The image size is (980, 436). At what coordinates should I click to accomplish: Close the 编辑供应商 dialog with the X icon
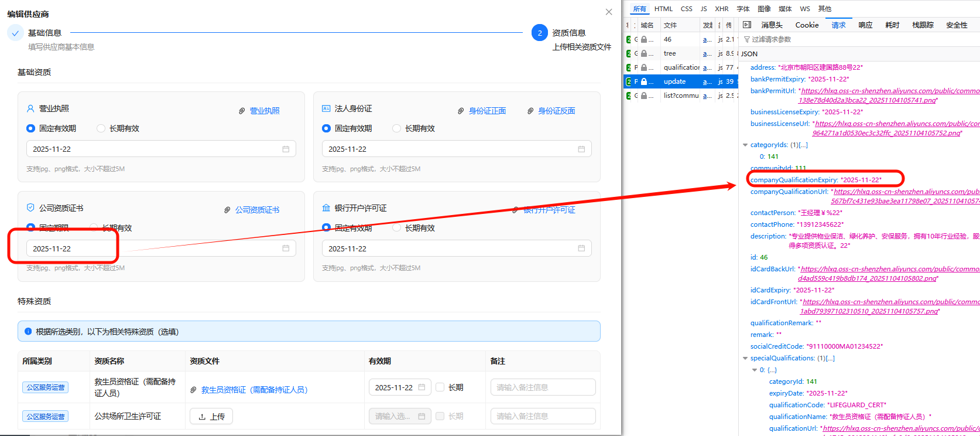point(609,12)
